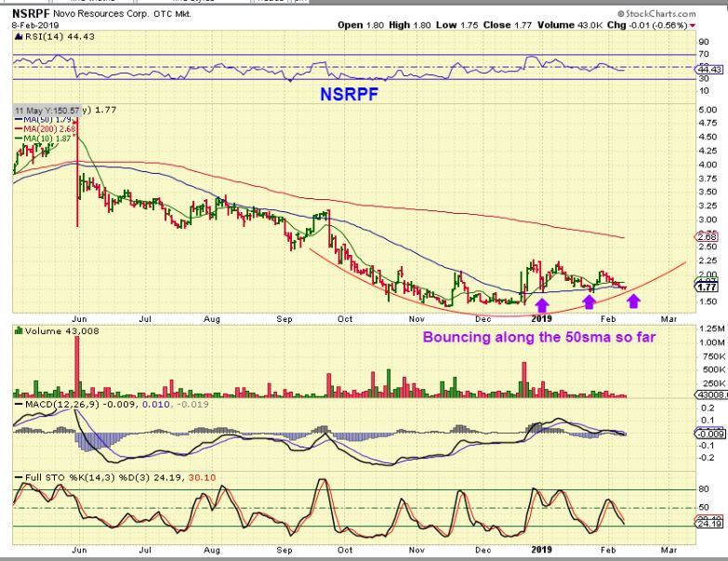
Task: Click the red down triangle beside Chg
Action: click(693, 25)
